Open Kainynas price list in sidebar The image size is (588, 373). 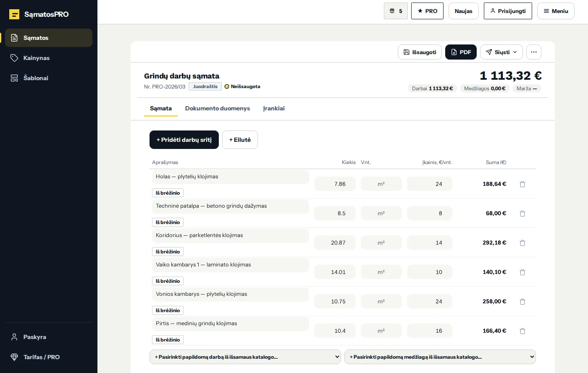click(x=49, y=58)
